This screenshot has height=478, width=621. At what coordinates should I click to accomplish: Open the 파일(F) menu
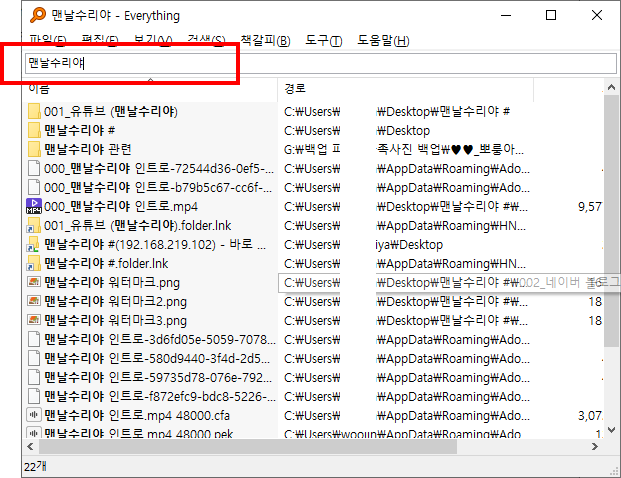click(48, 40)
